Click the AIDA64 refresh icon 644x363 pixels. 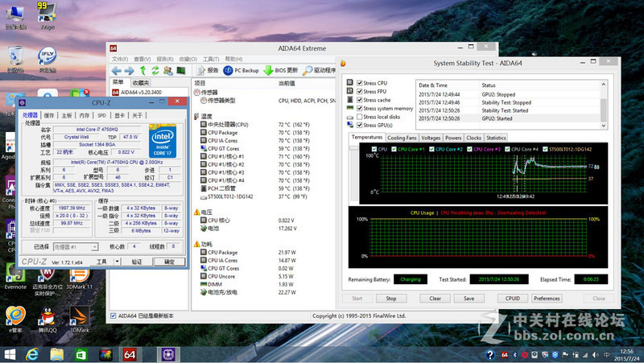(x=155, y=71)
